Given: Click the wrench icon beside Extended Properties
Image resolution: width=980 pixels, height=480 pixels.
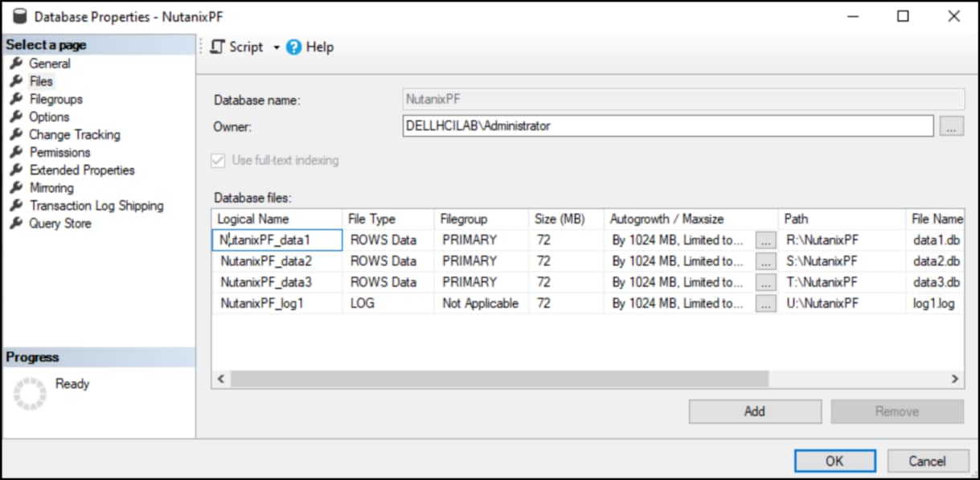Looking at the screenshot, I should [x=15, y=170].
